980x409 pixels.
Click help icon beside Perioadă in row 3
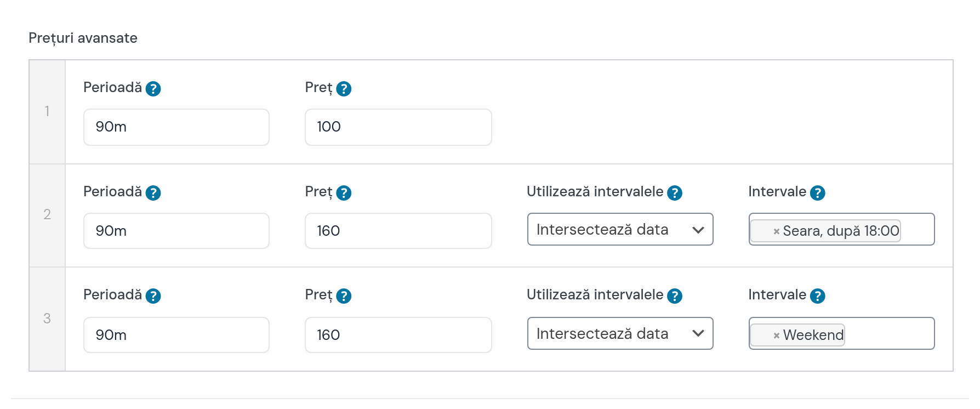pos(153,296)
